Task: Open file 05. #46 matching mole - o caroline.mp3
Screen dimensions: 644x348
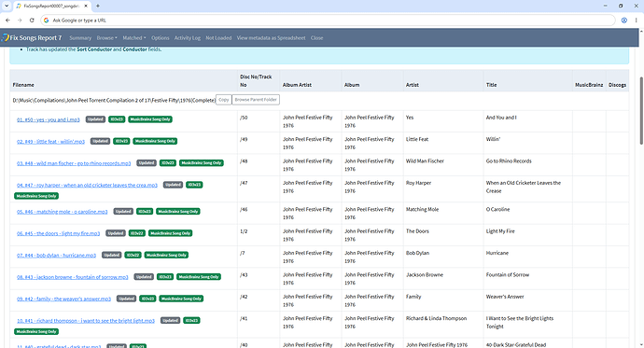Action: (62, 212)
